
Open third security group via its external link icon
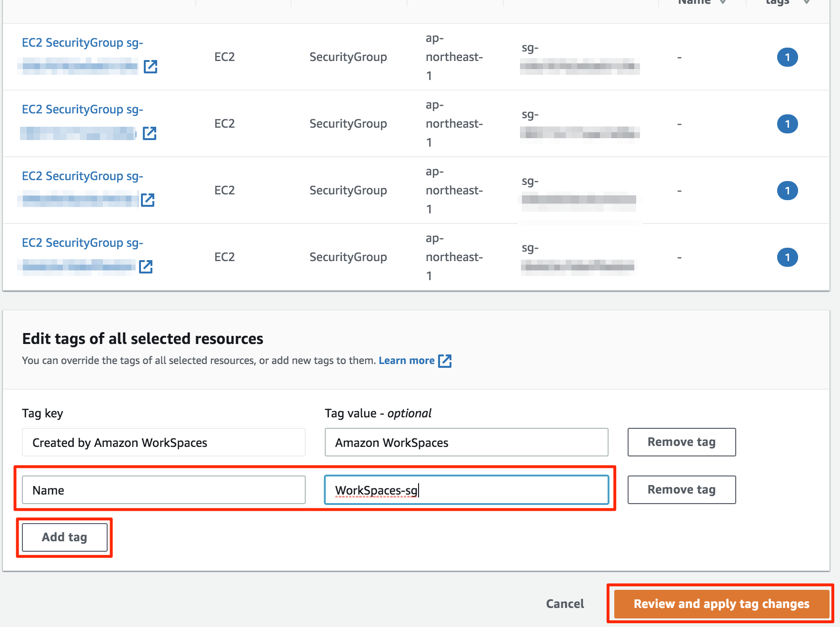(x=148, y=201)
